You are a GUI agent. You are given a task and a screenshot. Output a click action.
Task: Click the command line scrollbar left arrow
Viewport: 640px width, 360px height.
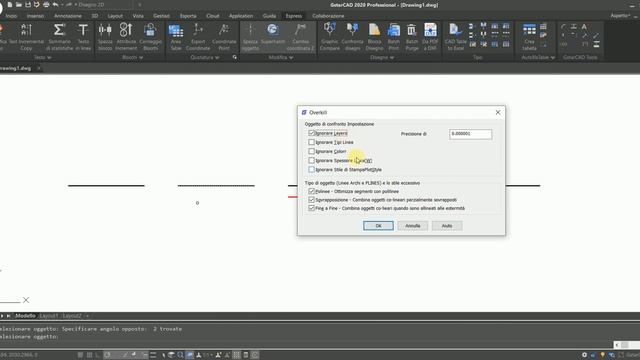[617, 345]
